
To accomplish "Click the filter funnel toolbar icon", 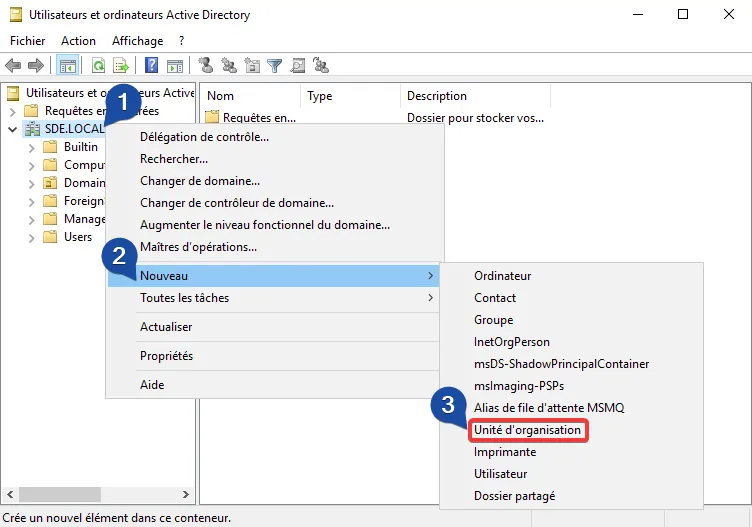I will pos(275,66).
